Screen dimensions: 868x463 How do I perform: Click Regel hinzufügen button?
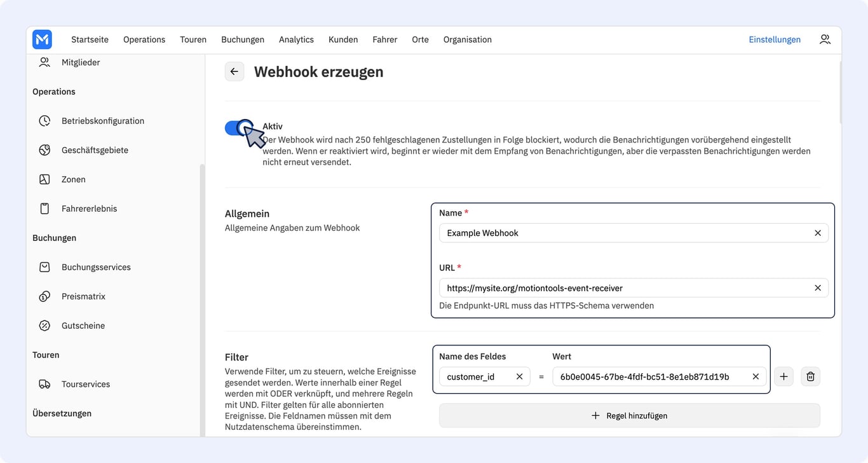click(629, 415)
